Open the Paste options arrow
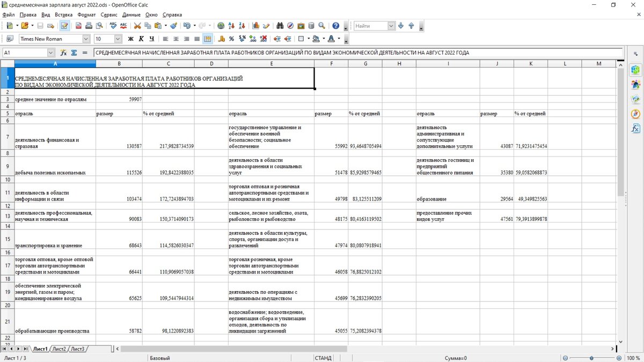The height and width of the screenshot is (362, 644). 166,26
